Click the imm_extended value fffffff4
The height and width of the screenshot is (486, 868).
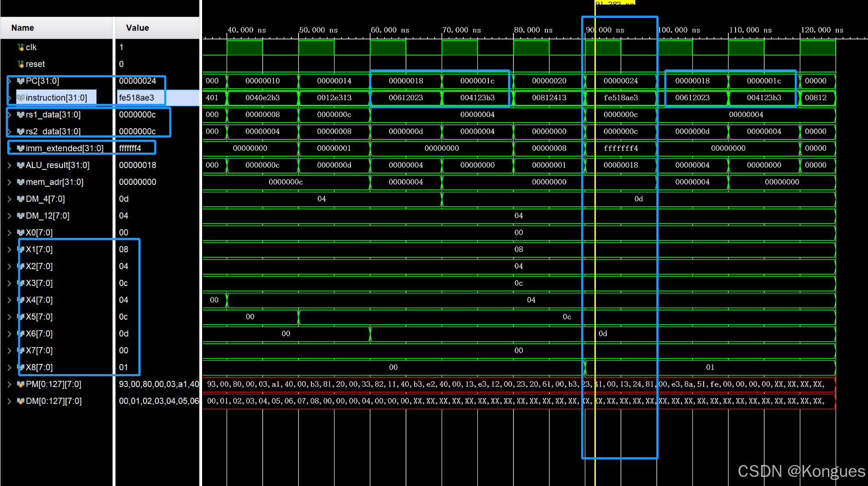130,148
